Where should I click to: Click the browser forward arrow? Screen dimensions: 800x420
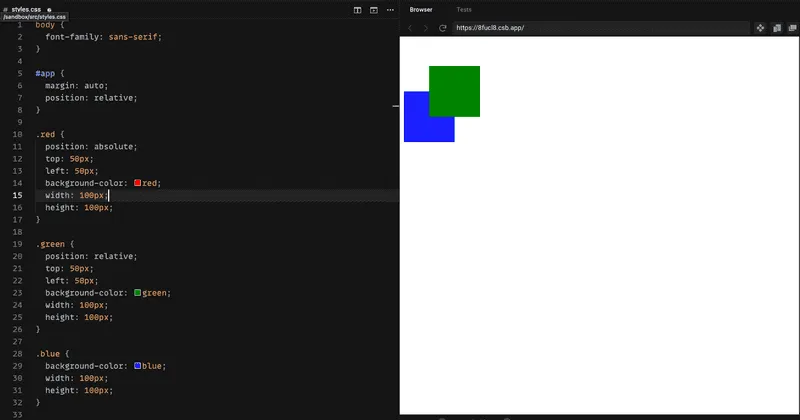426,28
